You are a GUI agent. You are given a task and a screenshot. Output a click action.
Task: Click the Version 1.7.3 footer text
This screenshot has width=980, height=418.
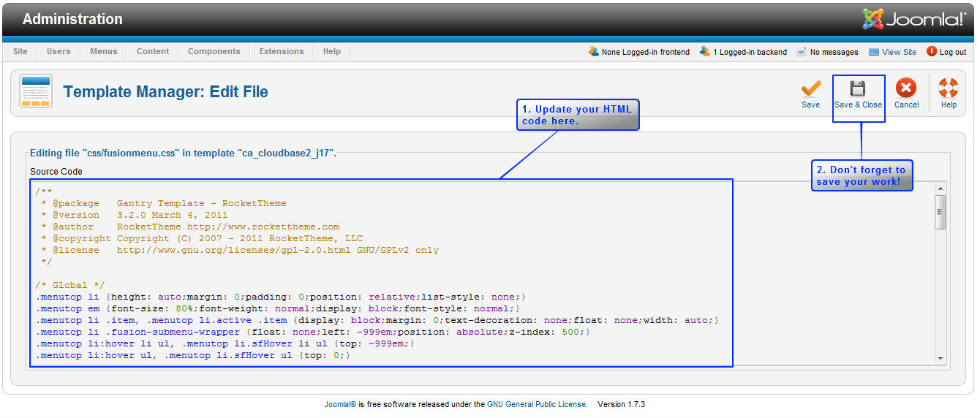tap(621, 404)
